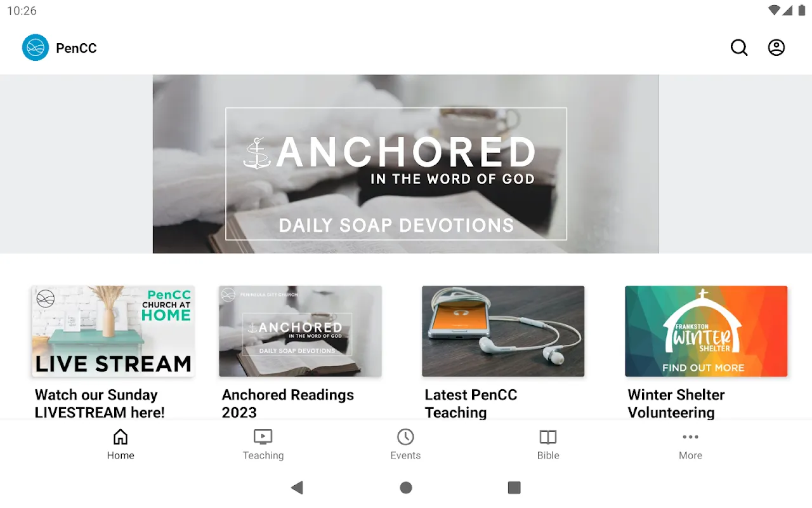812x508 pixels.
Task: Open the Frankston Winter Shelter thumbnail
Action: (x=706, y=331)
